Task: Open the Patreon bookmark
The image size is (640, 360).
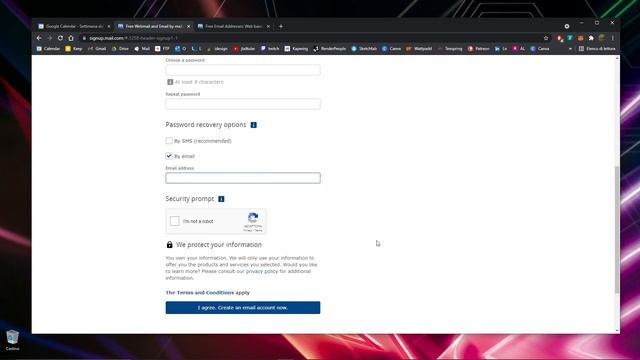Action: [478, 49]
